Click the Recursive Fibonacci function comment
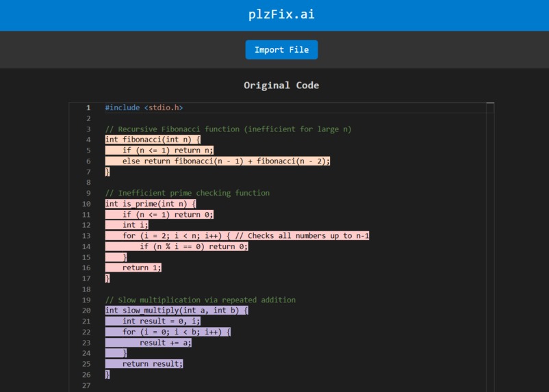 pos(228,129)
